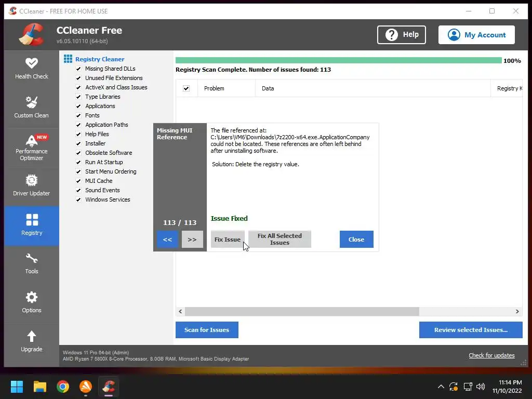Show hidden system tray icons
This screenshot has height=399, width=532.
[x=441, y=387]
